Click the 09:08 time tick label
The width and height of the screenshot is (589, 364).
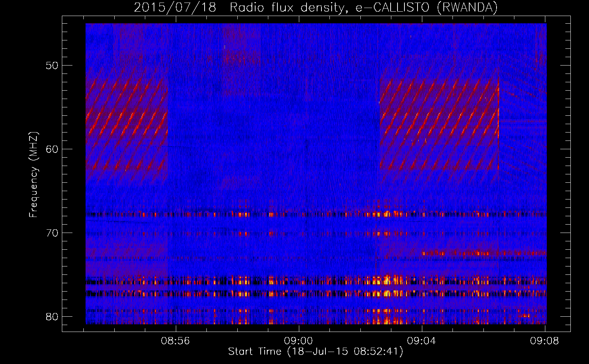(x=545, y=341)
